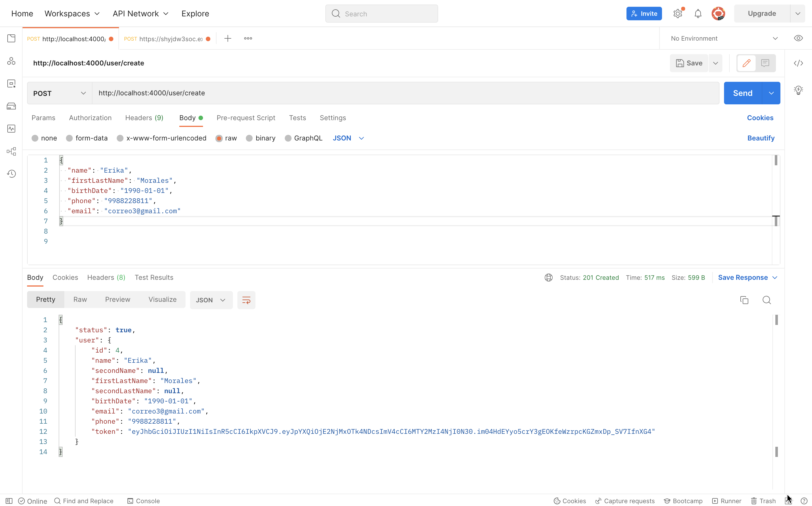The width and height of the screenshot is (812, 506).
Task: Open the JSON body language dropdown
Action: [348, 138]
